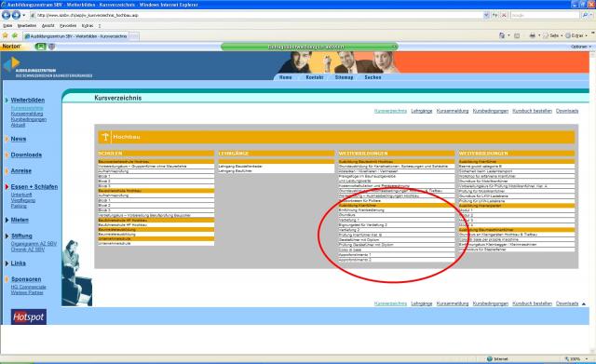Image resolution: width=596 pixels, height=364 pixels.
Task: Open Favorites Center star icon
Action: [x=5, y=35]
